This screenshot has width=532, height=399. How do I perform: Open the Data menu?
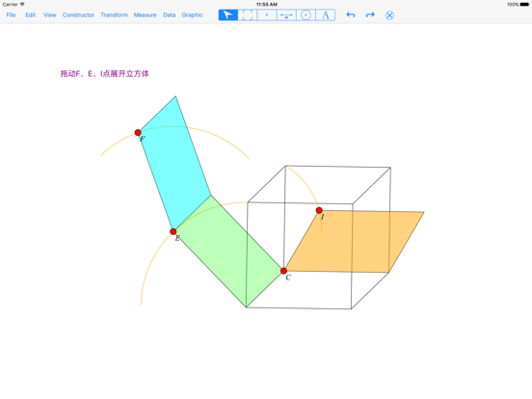[169, 14]
